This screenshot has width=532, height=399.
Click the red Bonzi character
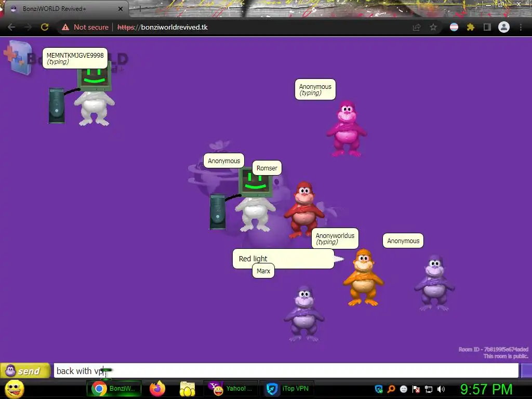[x=303, y=209]
